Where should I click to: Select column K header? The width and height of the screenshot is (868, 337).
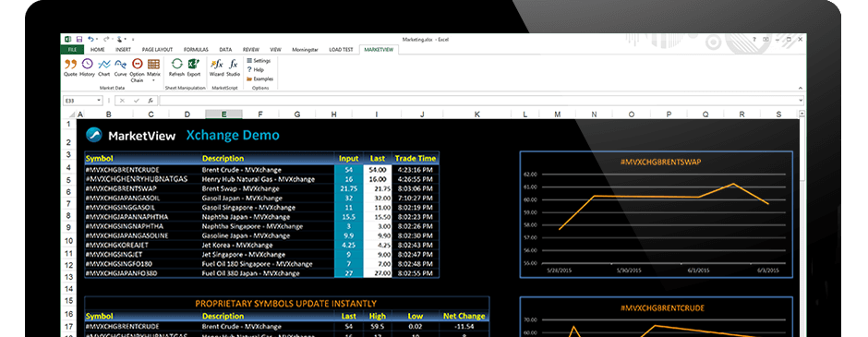[x=477, y=114]
